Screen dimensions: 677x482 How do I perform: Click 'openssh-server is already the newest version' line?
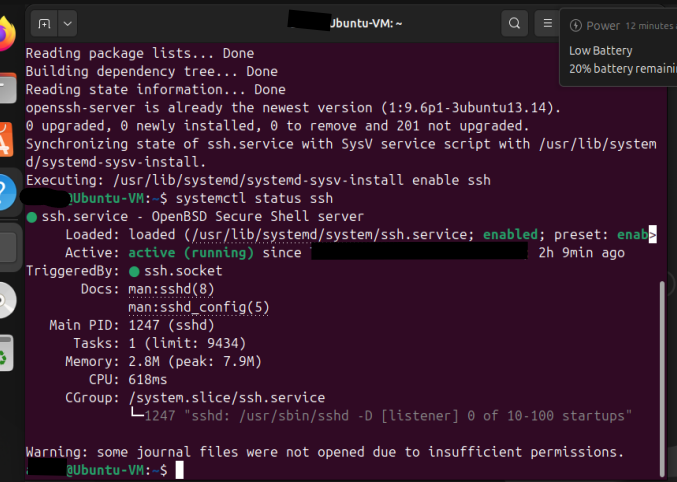pos(293,108)
